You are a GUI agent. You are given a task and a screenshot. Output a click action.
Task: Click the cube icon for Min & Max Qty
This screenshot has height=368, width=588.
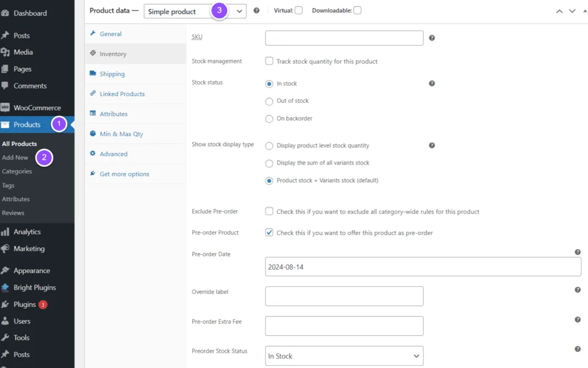[92, 133]
